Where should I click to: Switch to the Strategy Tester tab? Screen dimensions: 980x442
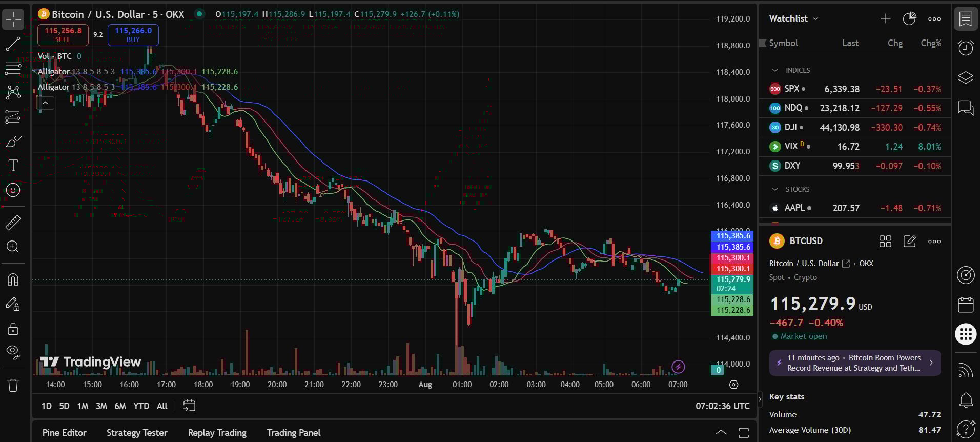pos(137,433)
